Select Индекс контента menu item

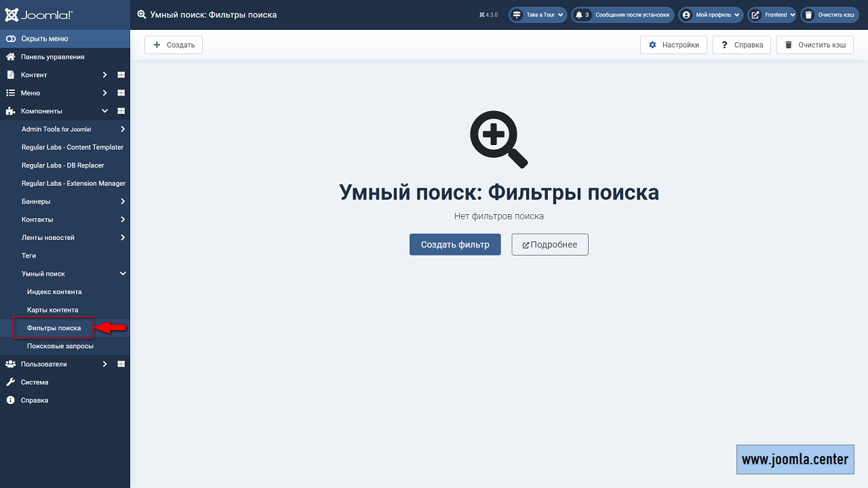[54, 292]
